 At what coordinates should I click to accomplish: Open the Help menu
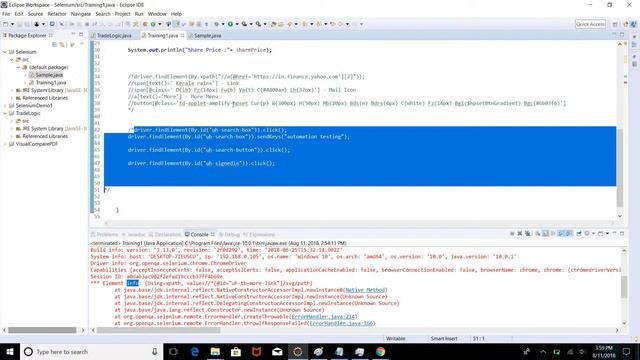tap(176, 14)
